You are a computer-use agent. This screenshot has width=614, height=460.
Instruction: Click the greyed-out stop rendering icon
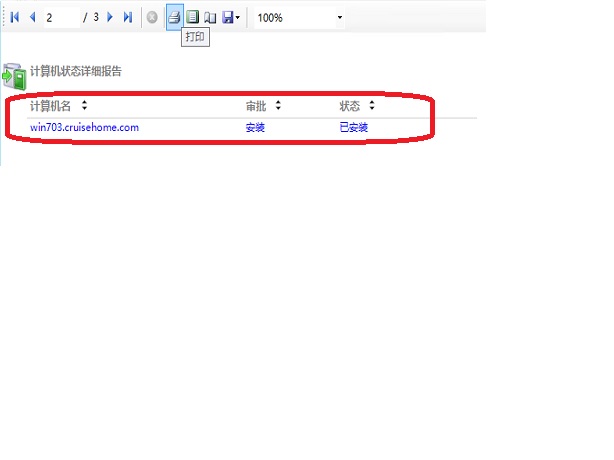click(152, 17)
